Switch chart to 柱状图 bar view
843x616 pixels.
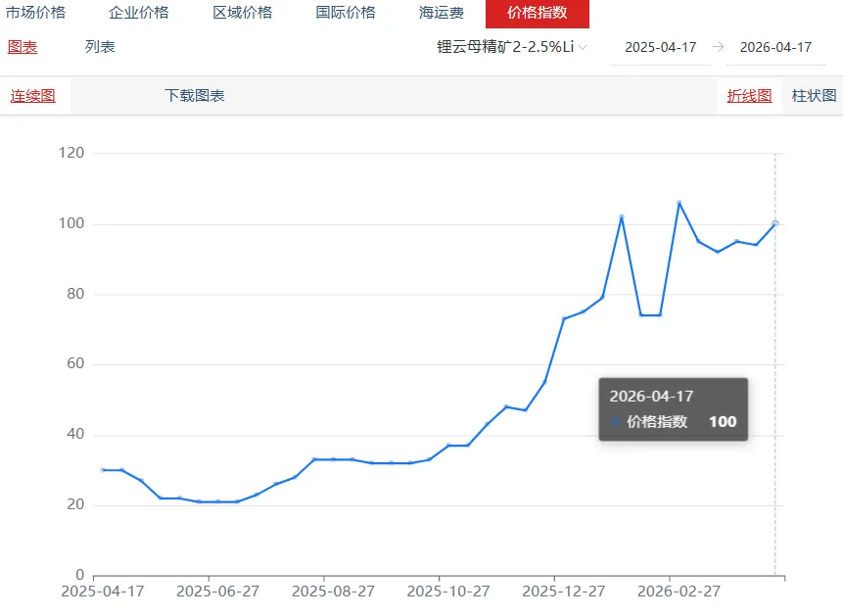(x=815, y=95)
